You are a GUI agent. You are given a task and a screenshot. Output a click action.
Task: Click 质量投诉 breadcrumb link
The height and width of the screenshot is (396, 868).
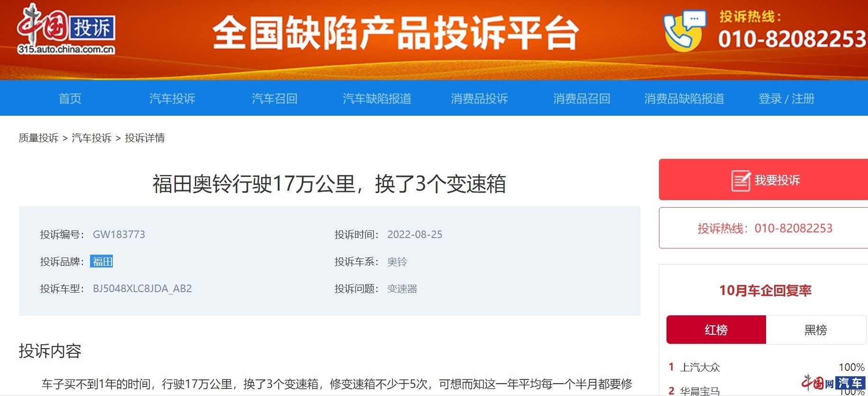click(x=38, y=138)
